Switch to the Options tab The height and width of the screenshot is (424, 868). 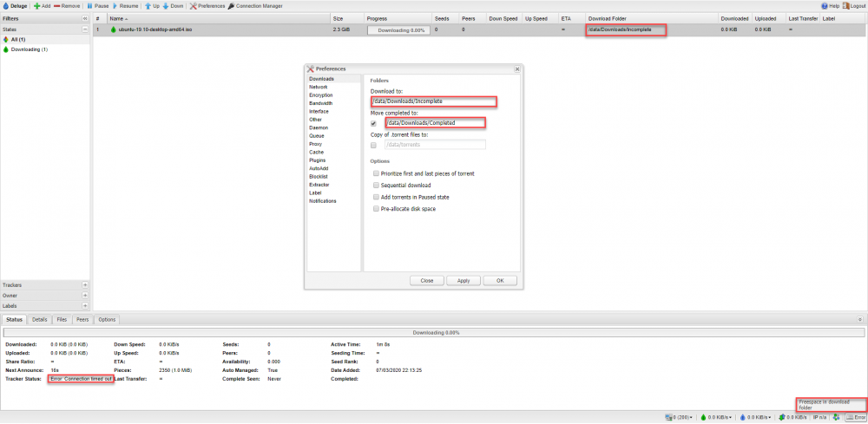click(107, 320)
